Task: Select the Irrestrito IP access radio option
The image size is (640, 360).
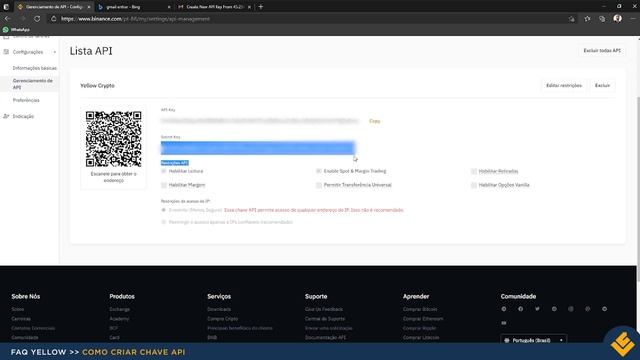Action: [164, 210]
